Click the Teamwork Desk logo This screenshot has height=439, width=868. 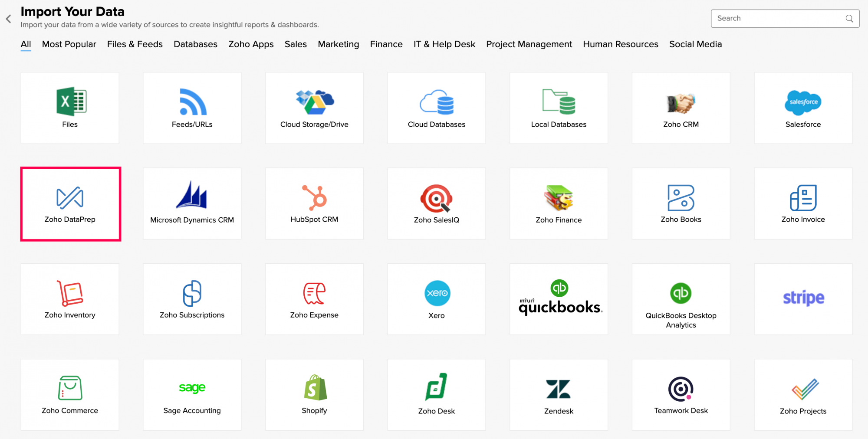click(x=681, y=389)
